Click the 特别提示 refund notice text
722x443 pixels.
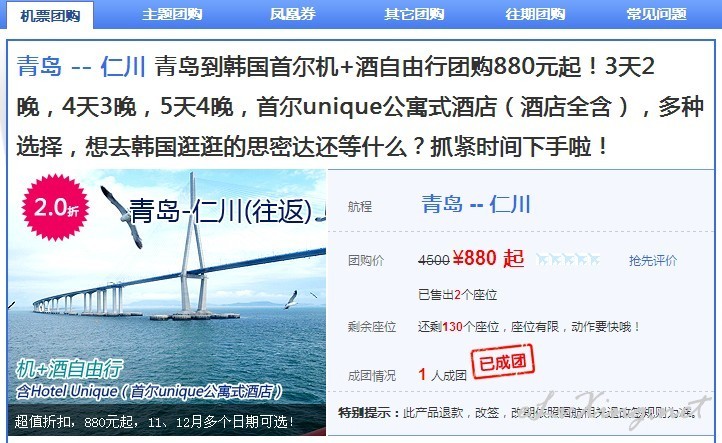click(518, 413)
